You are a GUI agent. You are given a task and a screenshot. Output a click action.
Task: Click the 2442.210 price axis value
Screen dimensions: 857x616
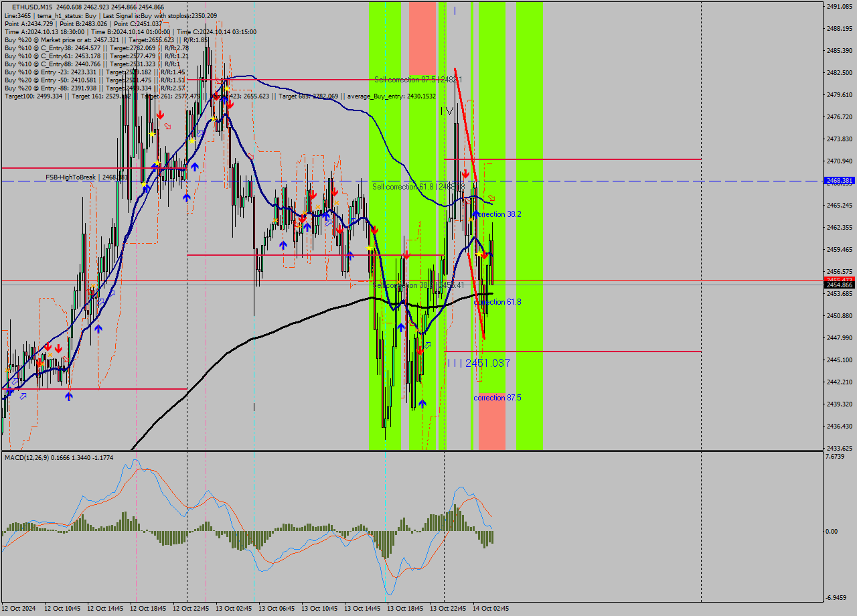coord(840,382)
